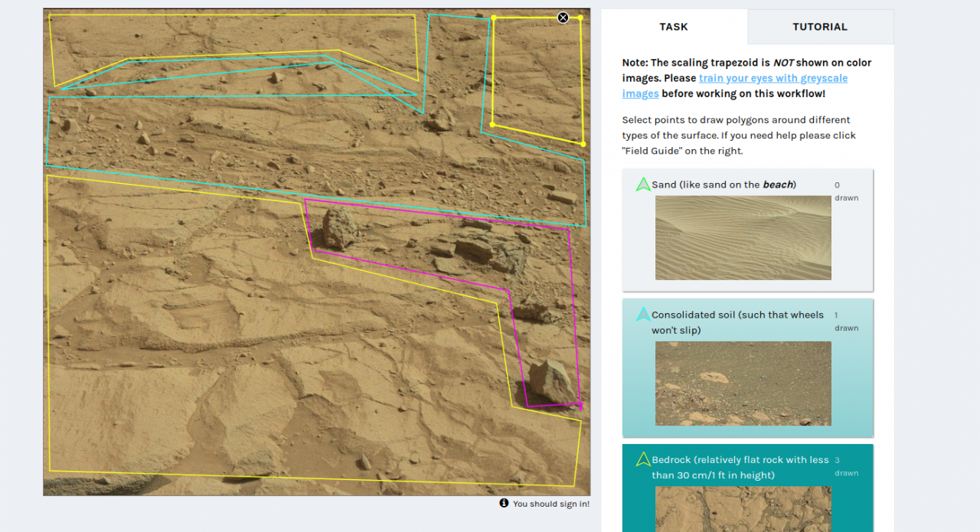This screenshot has height=532, width=980.
Task: Select the Consolidated soil polygon icon
Action: (x=643, y=315)
